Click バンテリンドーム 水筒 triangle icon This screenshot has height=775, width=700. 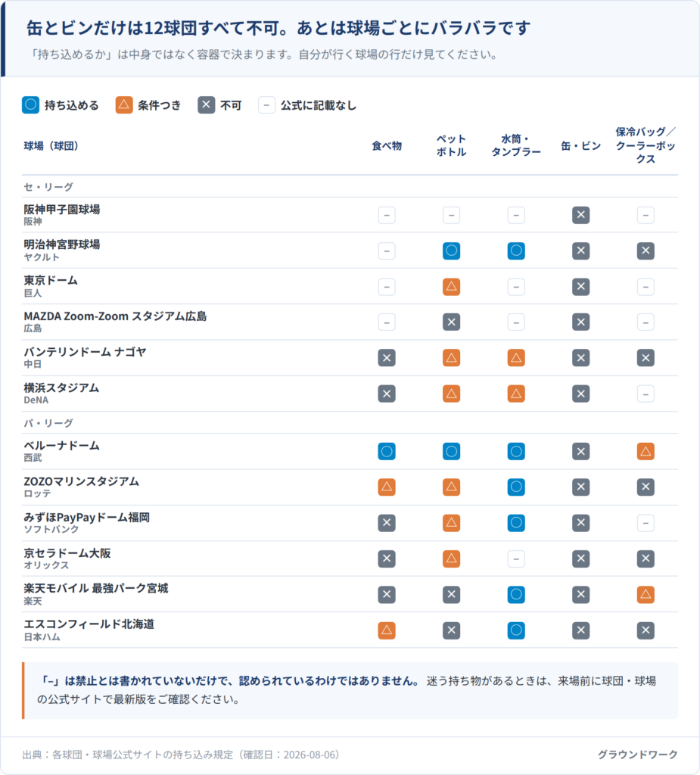(516, 358)
